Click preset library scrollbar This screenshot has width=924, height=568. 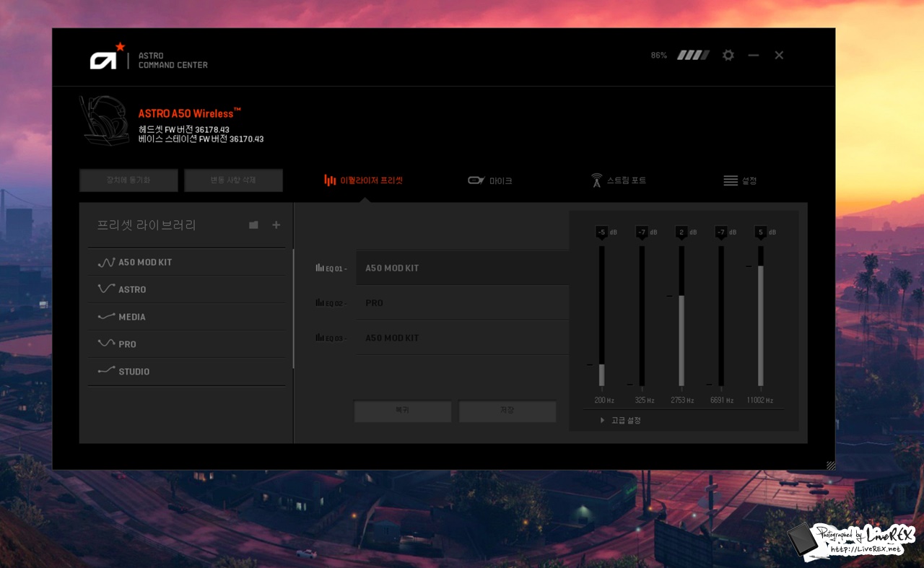point(293,309)
